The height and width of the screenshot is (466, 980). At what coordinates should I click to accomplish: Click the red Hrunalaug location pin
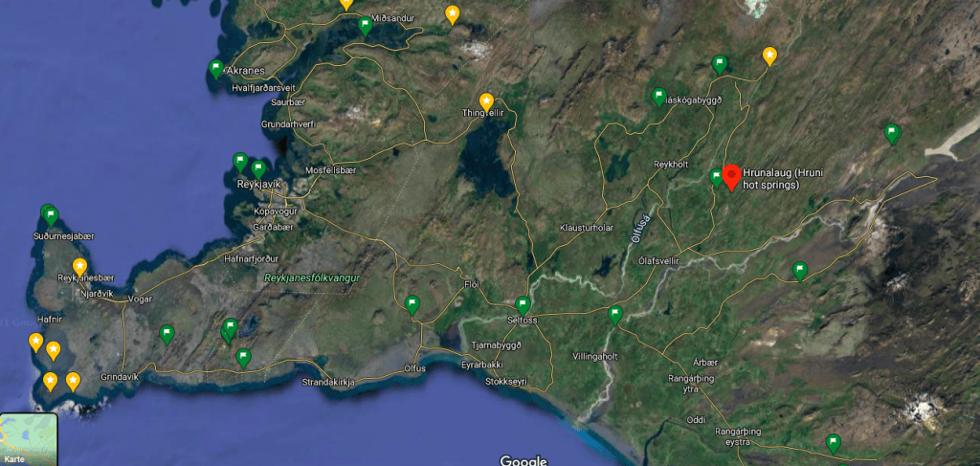(x=732, y=177)
